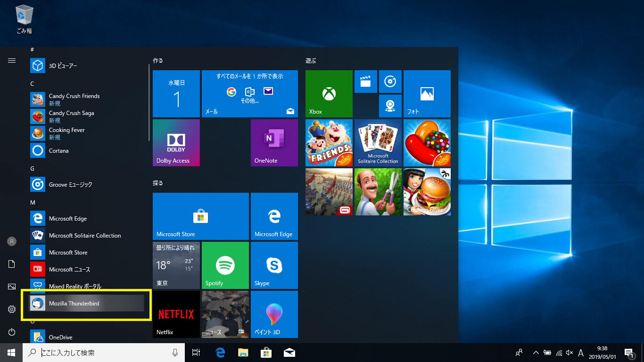Open the Microsoft Solitaire Collection cards tile
The width and height of the screenshot is (644, 362).
pyautogui.click(x=378, y=143)
